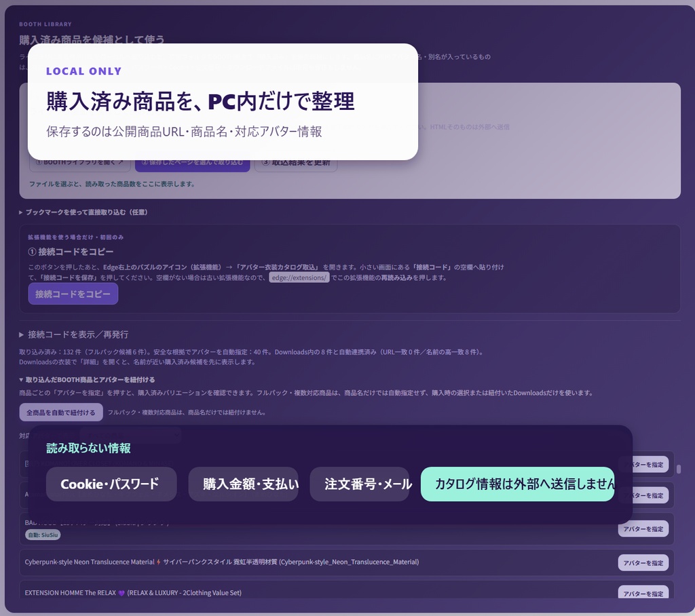Image resolution: width=695 pixels, height=616 pixels.
Task: Click アバターを指定 for EXTENSION HOMME The RELAX
Action: (x=643, y=593)
